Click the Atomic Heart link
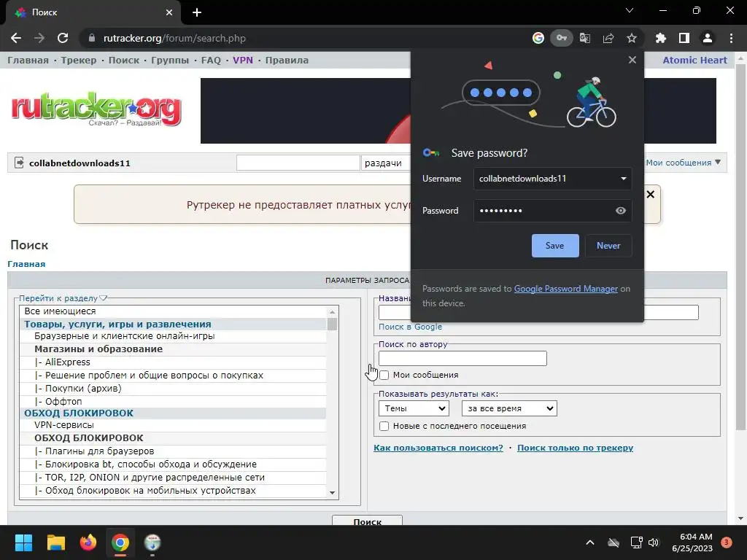This screenshot has height=560, width=747. (x=695, y=60)
